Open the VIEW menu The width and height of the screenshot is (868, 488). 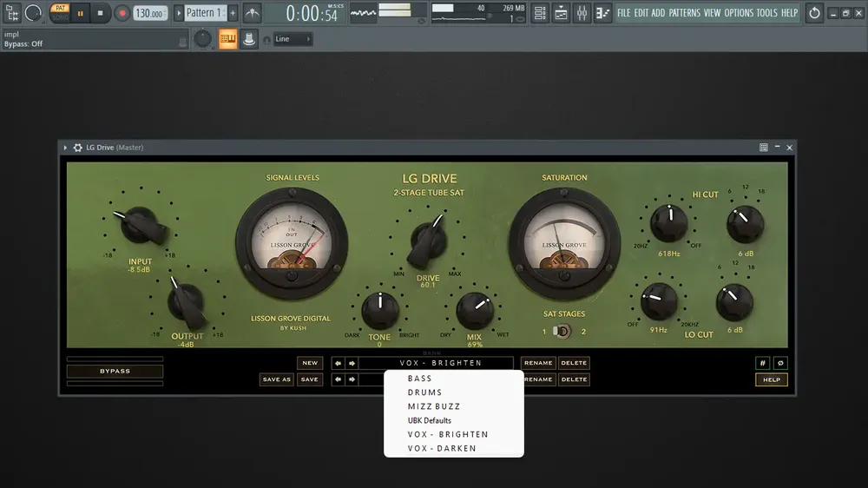pyautogui.click(x=712, y=13)
